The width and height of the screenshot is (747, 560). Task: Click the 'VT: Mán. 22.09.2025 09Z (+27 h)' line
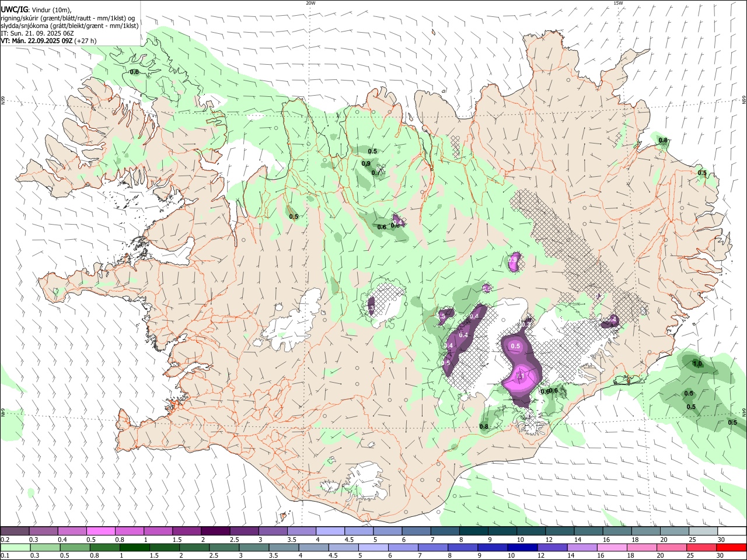coord(48,41)
